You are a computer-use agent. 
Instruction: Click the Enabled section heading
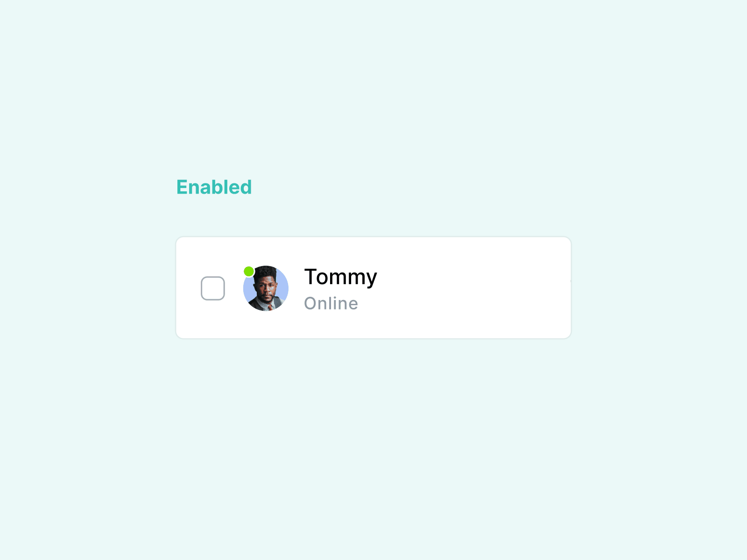[215, 186]
